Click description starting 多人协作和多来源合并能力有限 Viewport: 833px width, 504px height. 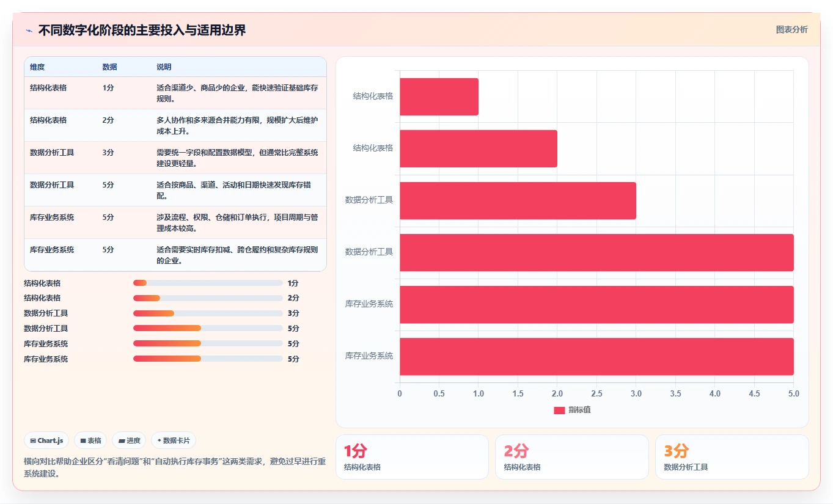coord(237,125)
